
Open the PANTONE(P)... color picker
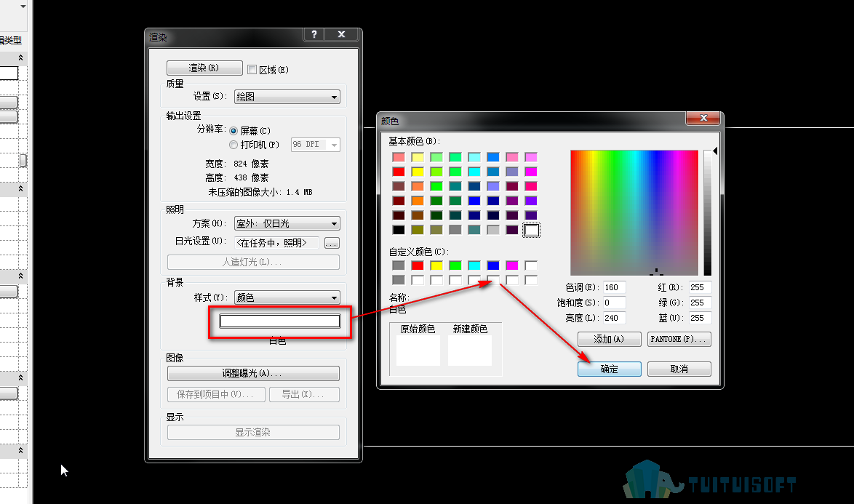(x=679, y=339)
